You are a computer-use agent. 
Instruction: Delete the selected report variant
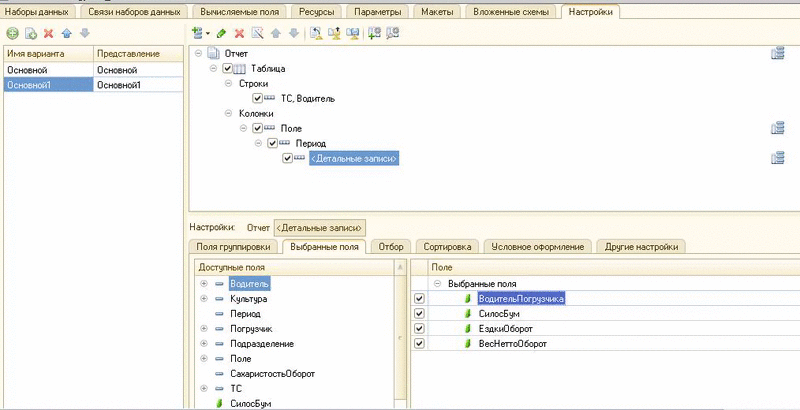click(48, 34)
